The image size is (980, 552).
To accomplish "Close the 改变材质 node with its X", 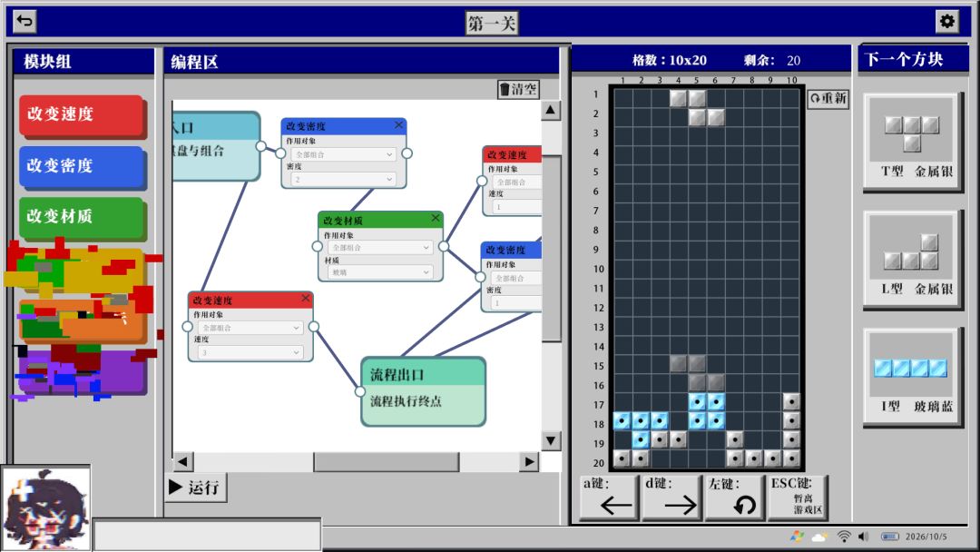I will point(436,218).
